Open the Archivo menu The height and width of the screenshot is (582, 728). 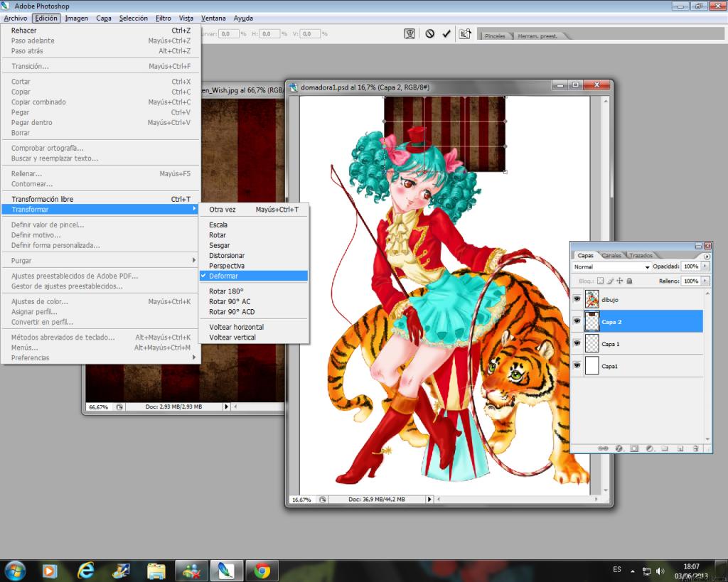[x=16, y=18]
